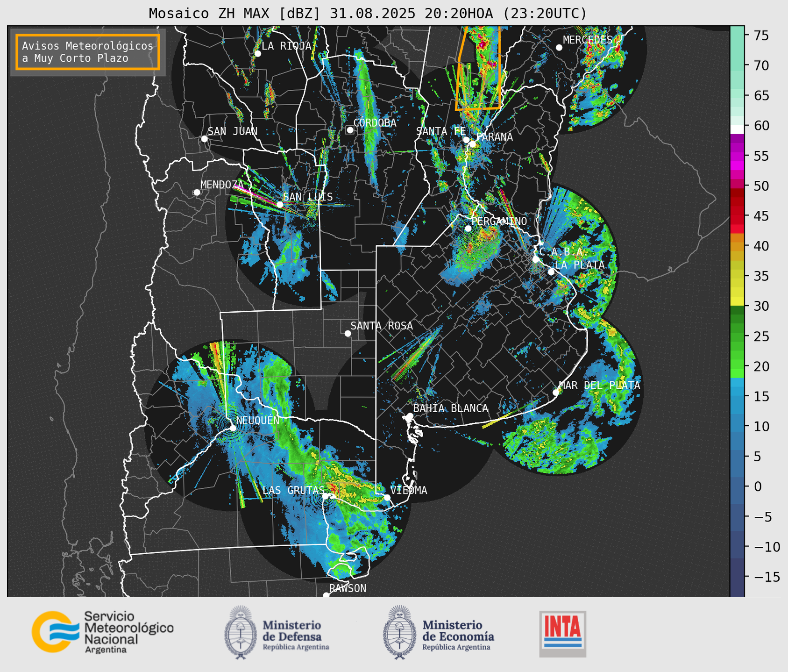Click the Pergamino city marker dot

pos(468,229)
